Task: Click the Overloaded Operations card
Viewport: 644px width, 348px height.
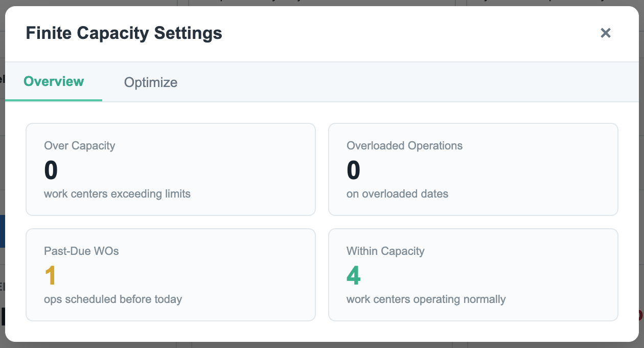Action: coord(473,169)
